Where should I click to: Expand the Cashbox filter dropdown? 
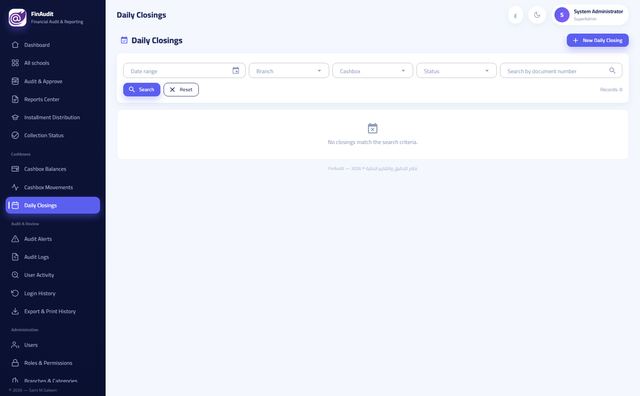coord(373,71)
